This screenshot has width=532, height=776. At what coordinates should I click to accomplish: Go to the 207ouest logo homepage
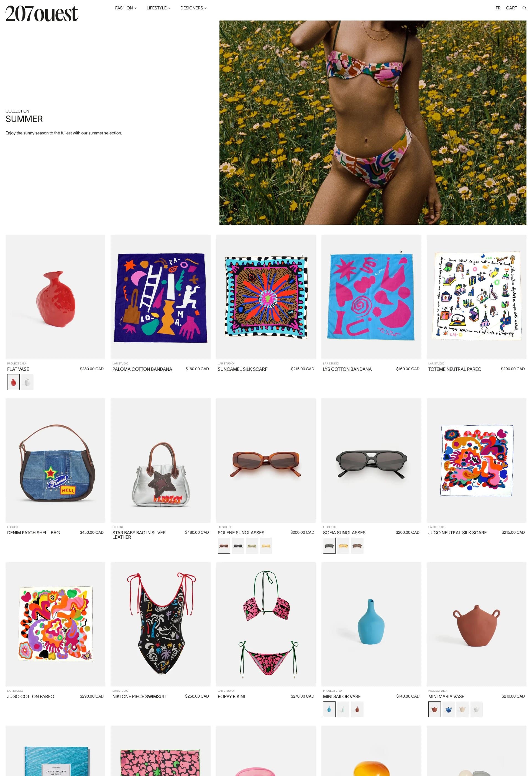coord(42,14)
